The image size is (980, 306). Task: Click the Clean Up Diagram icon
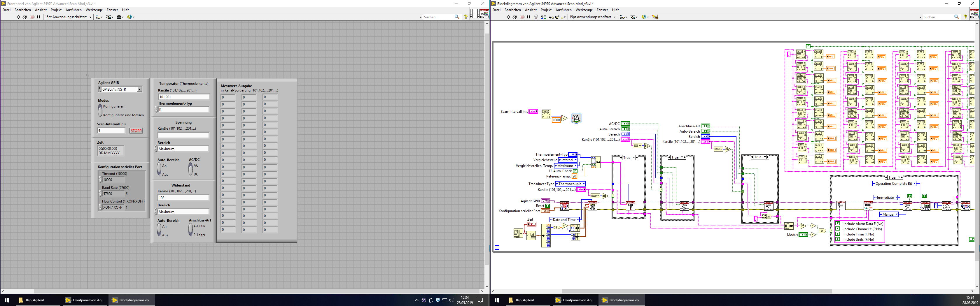click(x=655, y=17)
